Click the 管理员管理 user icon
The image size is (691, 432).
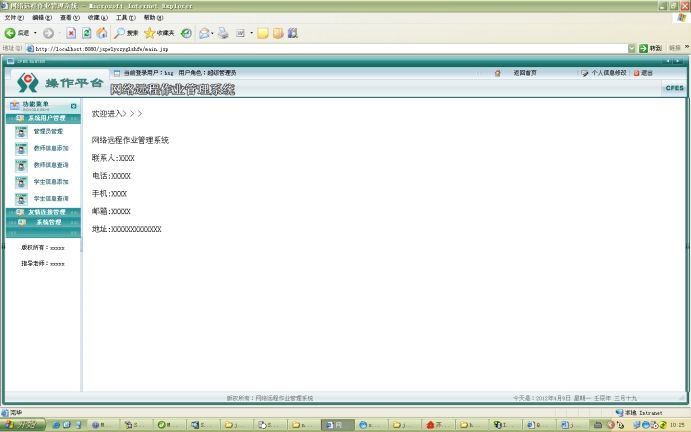click(x=21, y=132)
